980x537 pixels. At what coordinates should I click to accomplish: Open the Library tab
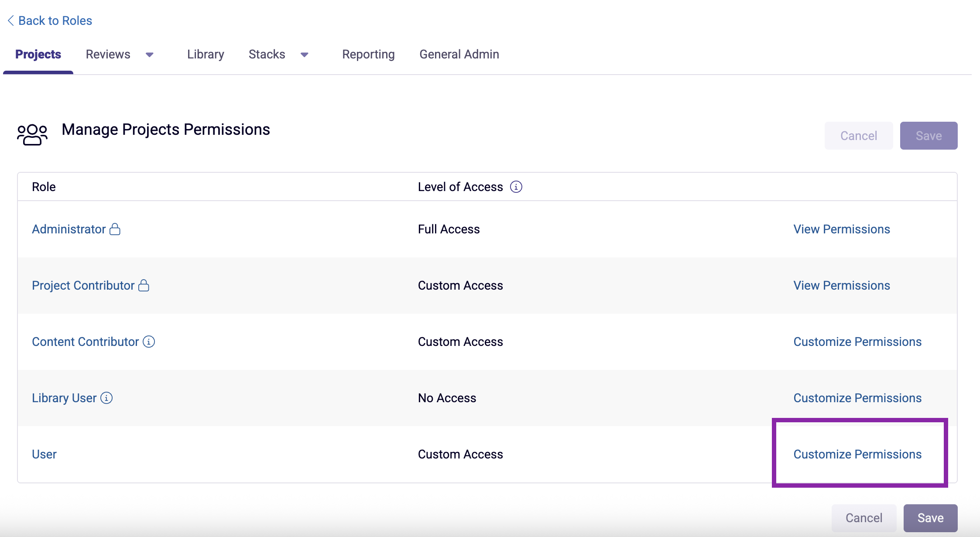click(x=206, y=54)
